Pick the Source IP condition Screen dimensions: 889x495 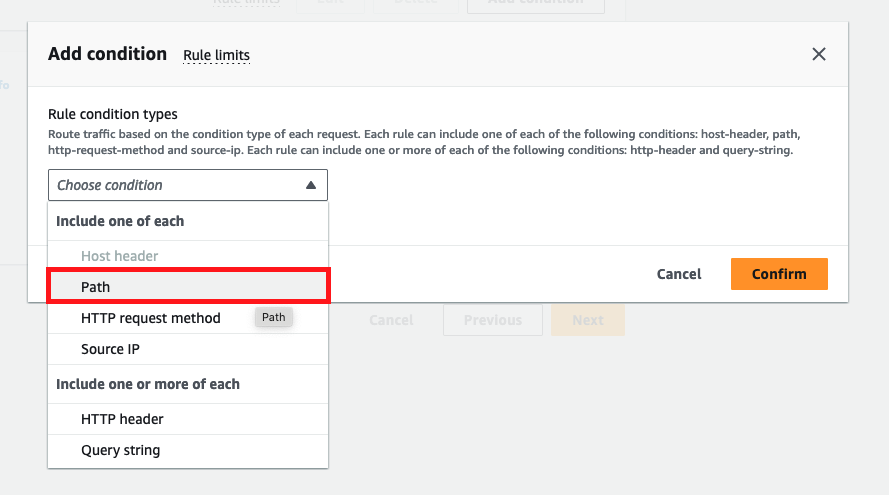pyautogui.click(x=111, y=349)
